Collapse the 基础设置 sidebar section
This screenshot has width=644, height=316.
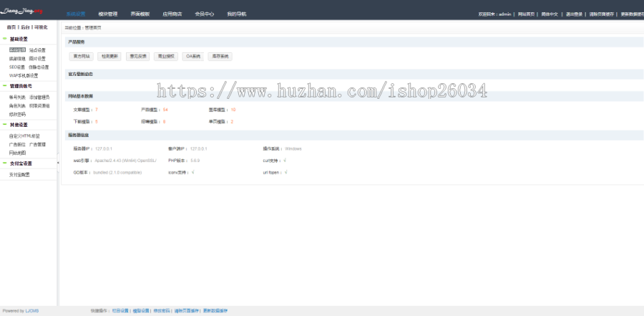(5, 39)
